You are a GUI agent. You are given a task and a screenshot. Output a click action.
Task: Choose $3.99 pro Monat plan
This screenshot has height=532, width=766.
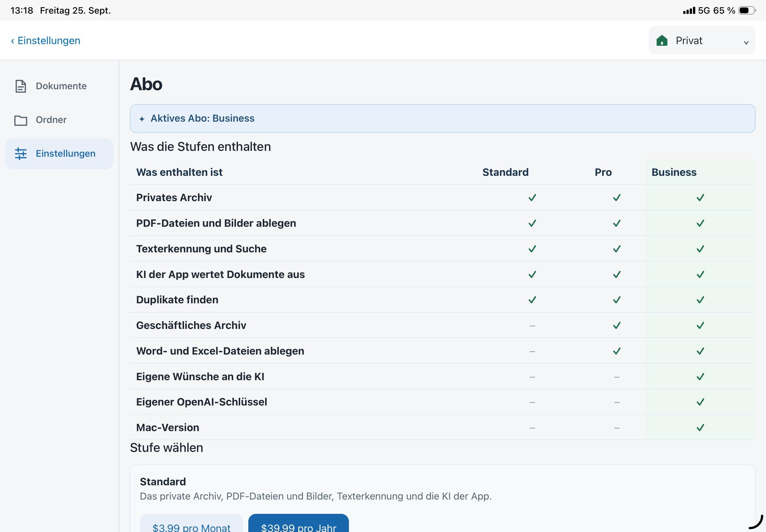click(x=191, y=524)
